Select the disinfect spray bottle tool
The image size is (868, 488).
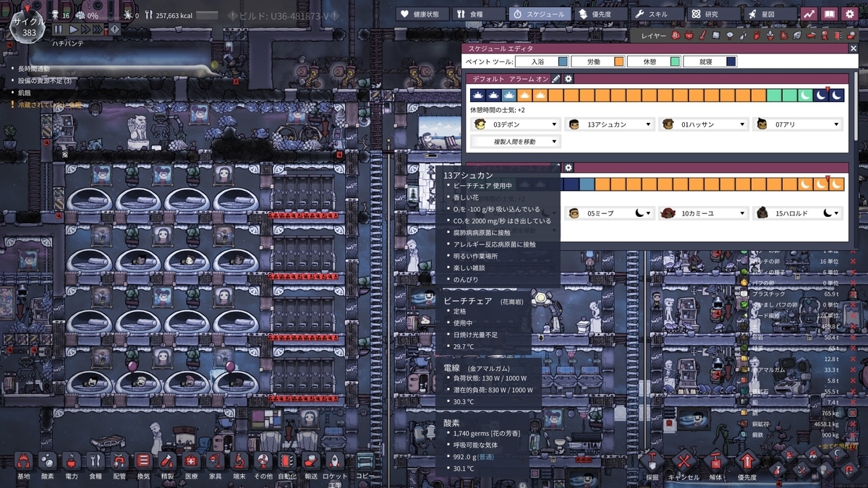(778, 470)
